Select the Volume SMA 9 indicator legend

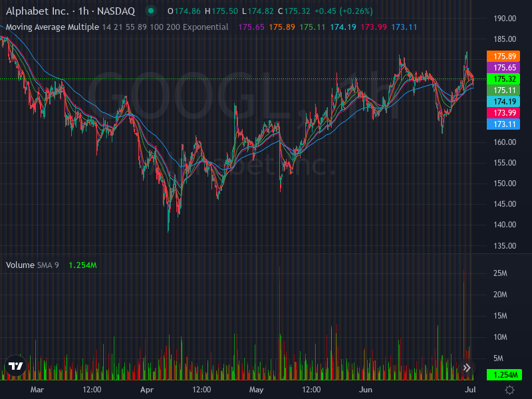tap(32, 265)
